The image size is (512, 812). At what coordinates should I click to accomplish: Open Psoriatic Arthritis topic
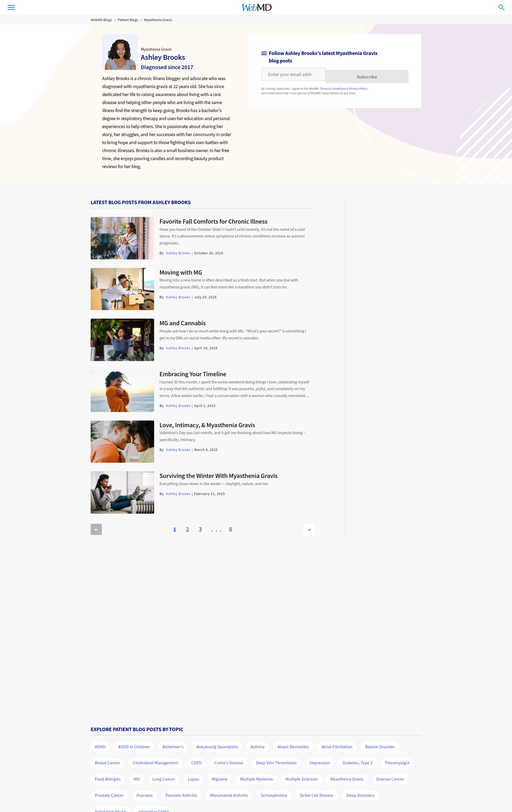[x=181, y=795]
